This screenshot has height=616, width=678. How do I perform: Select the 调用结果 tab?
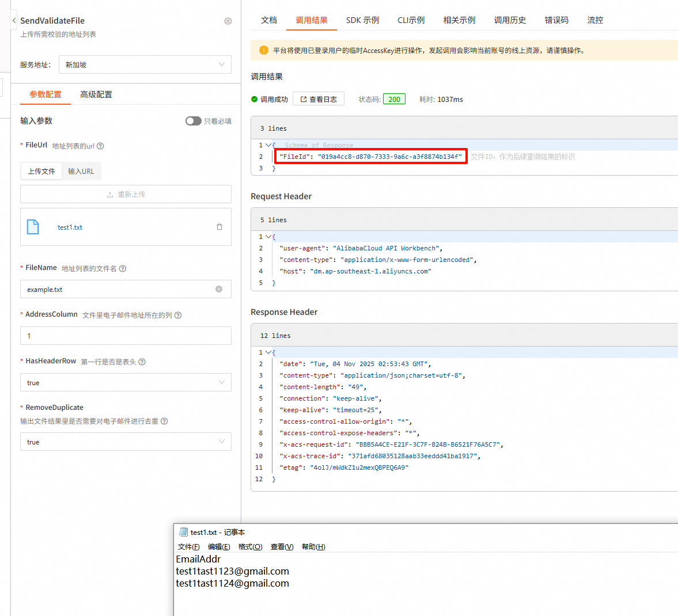point(311,20)
